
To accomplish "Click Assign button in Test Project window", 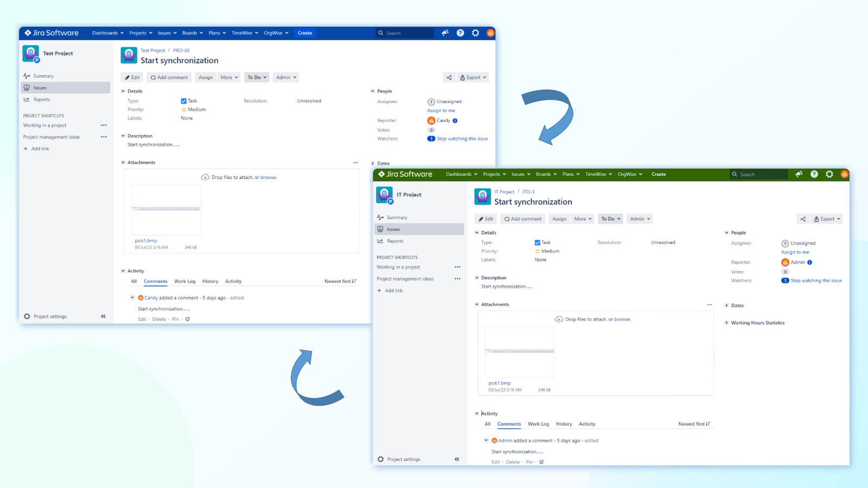I will coord(206,78).
